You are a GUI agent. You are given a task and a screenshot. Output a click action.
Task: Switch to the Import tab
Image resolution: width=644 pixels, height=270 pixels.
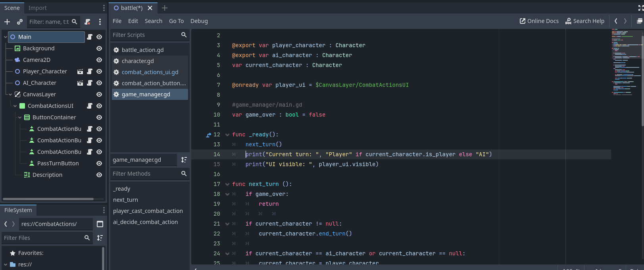point(37,8)
